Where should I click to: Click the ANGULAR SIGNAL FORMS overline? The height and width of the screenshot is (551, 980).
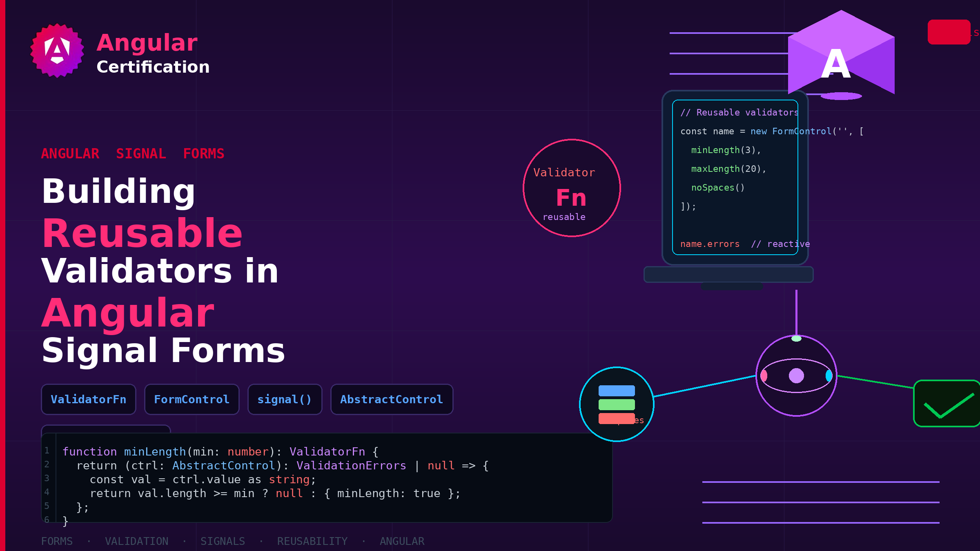click(133, 154)
